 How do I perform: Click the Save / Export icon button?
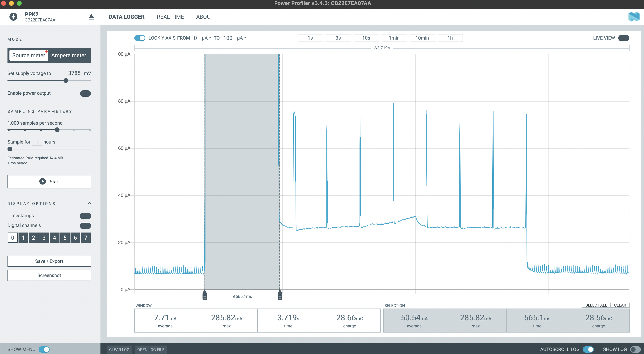click(49, 261)
